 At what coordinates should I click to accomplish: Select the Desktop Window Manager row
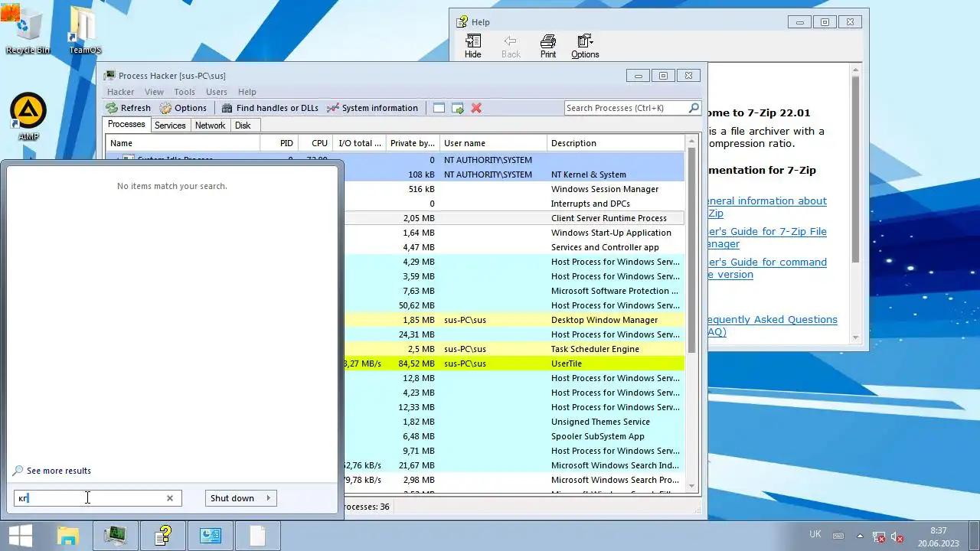tap(514, 320)
